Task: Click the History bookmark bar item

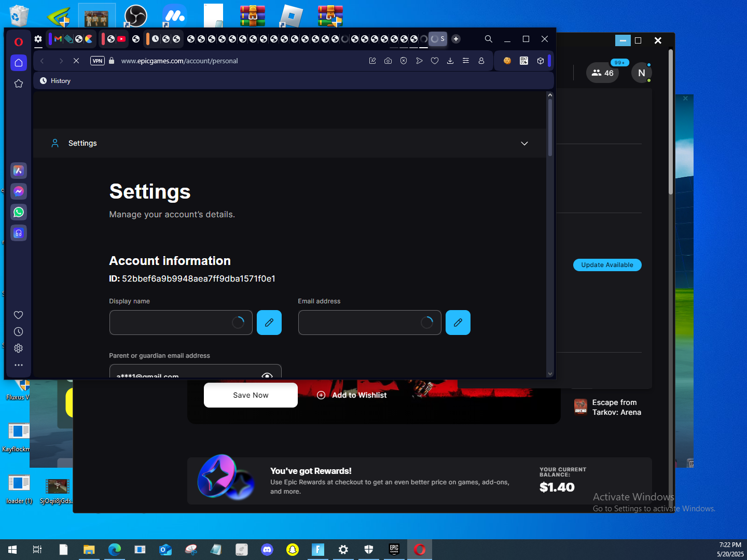Action: (x=55, y=81)
